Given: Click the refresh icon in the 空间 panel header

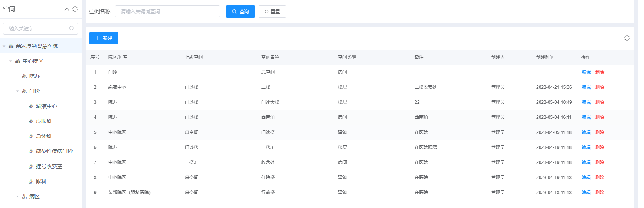Looking at the screenshot, I should pos(75,9).
